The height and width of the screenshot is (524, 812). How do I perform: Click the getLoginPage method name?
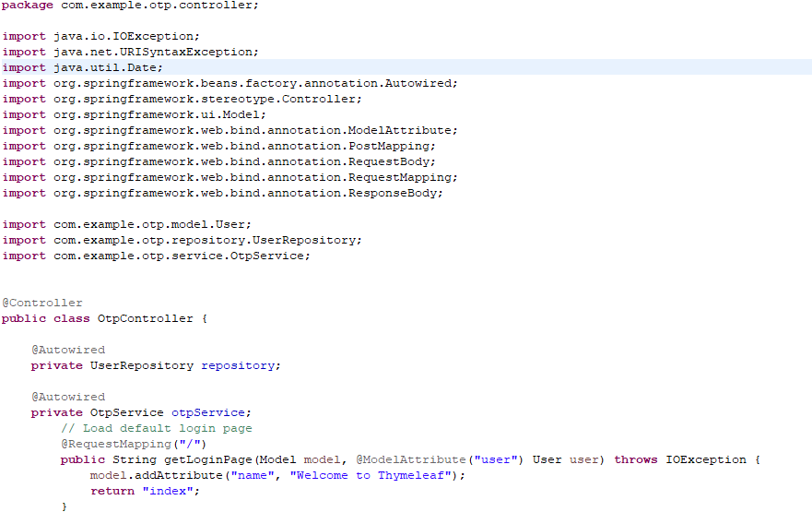pos(208,459)
